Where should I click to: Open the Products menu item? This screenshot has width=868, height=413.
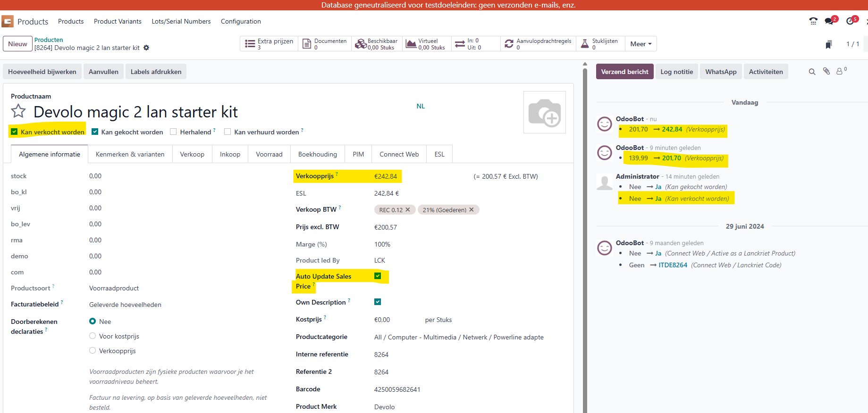click(x=71, y=21)
